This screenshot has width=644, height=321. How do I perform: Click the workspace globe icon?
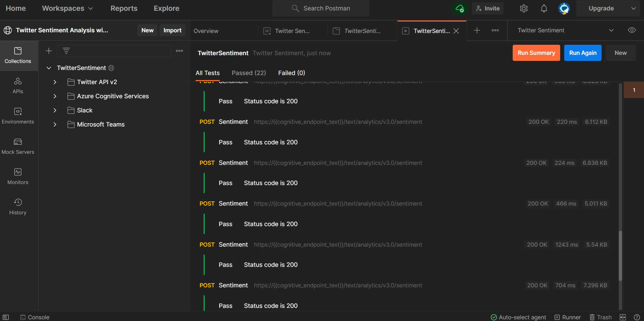point(8,30)
